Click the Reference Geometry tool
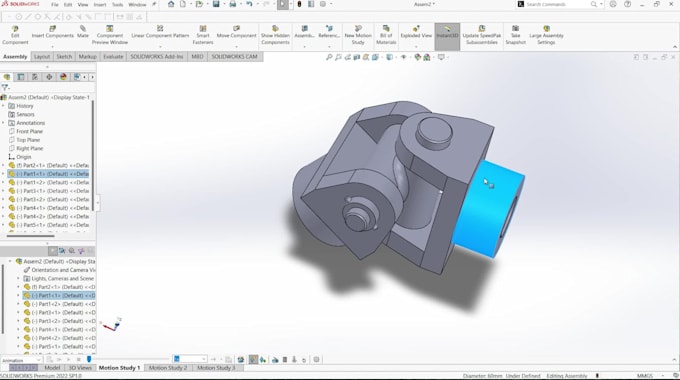 (329, 32)
